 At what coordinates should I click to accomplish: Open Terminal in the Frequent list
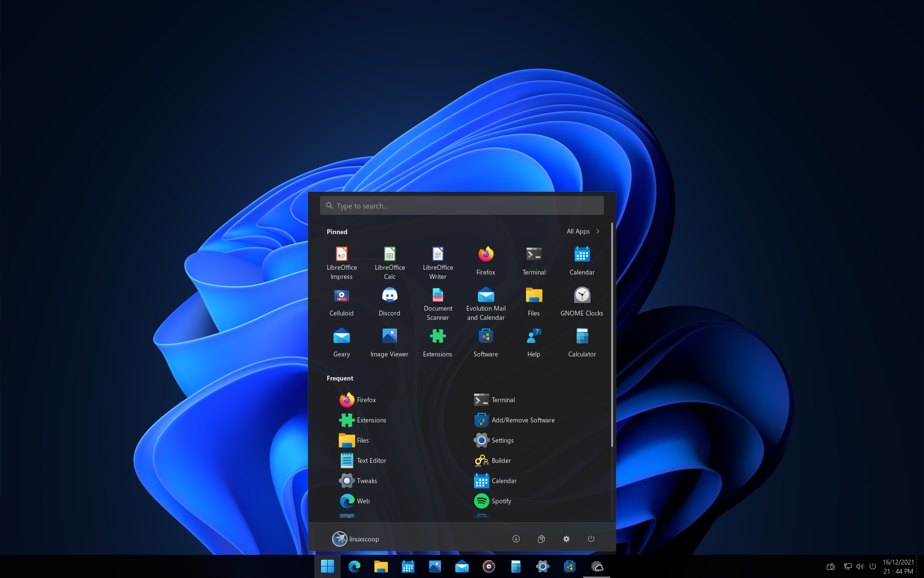pyautogui.click(x=494, y=400)
